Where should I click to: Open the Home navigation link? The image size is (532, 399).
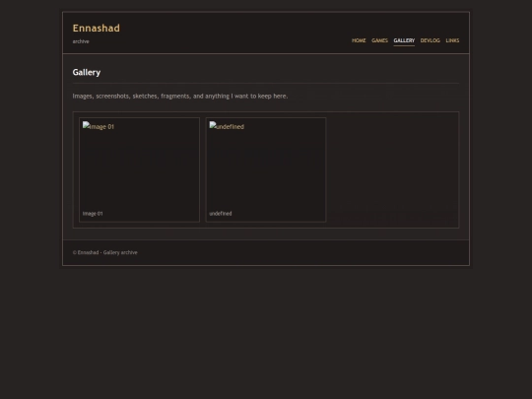point(359,40)
